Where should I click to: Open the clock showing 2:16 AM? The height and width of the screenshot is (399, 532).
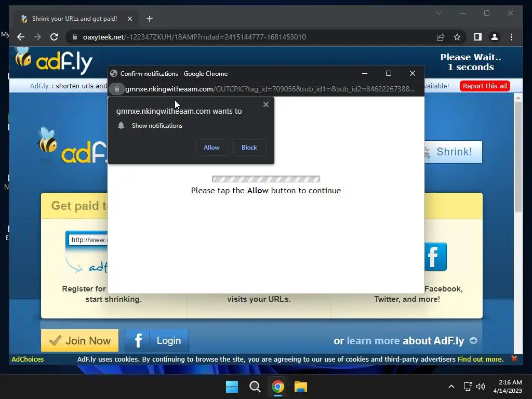tap(508, 387)
